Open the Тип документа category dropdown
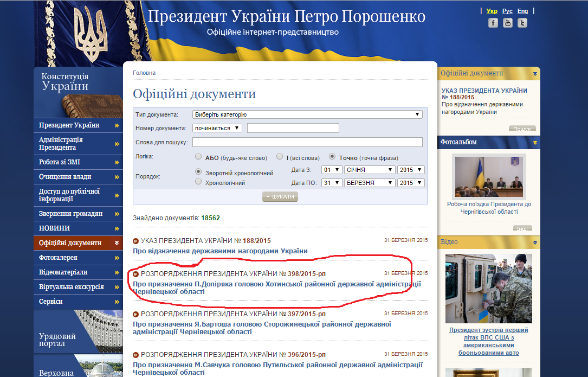Image resolution: width=588 pixels, height=377 pixels. click(x=307, y=114)
